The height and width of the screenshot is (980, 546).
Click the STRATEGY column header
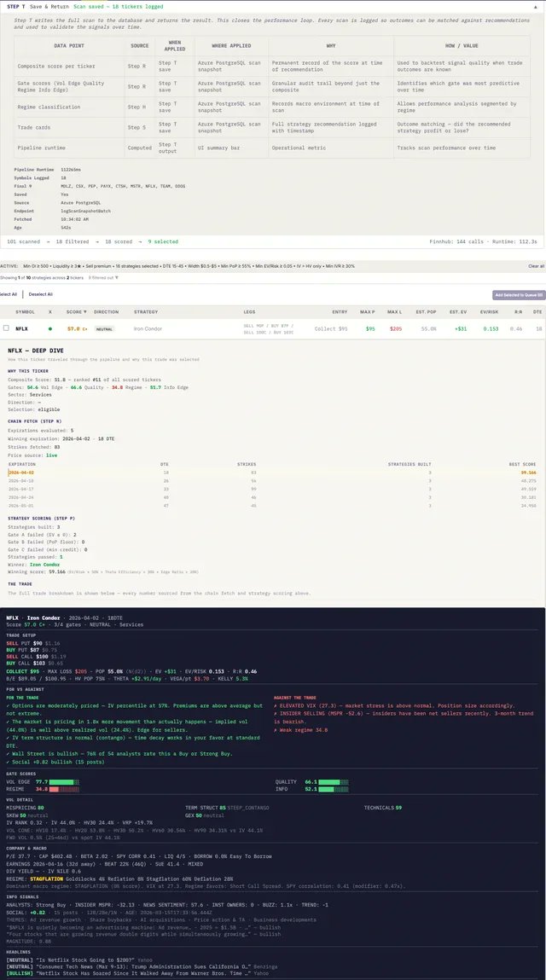tap(146, 312)
